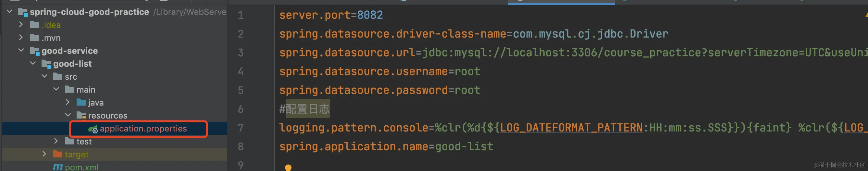The height and width of the screenshot is (171, 868).
Task: Click the good-list application name value
Action: tap(464, 146)
